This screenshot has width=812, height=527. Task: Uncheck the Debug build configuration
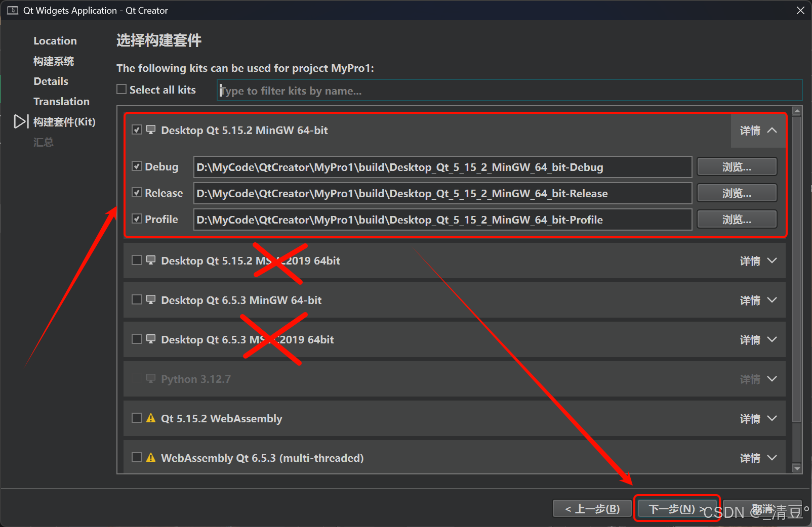[x=137, y=166]
